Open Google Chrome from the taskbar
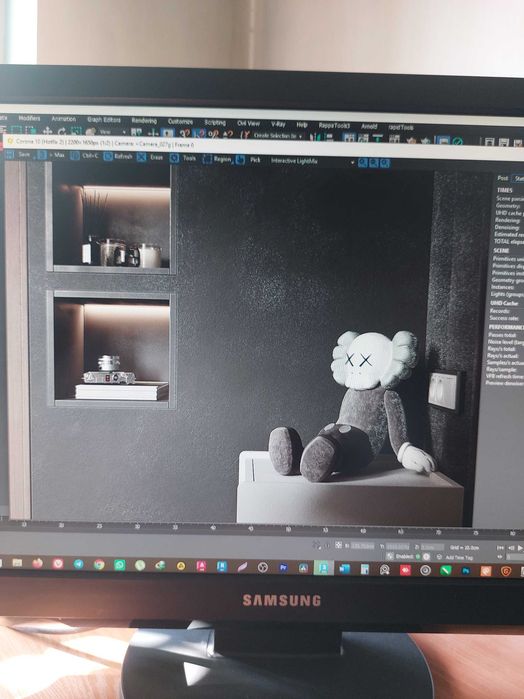The height and width of the screenshot is (699, 524). [99, 564]
